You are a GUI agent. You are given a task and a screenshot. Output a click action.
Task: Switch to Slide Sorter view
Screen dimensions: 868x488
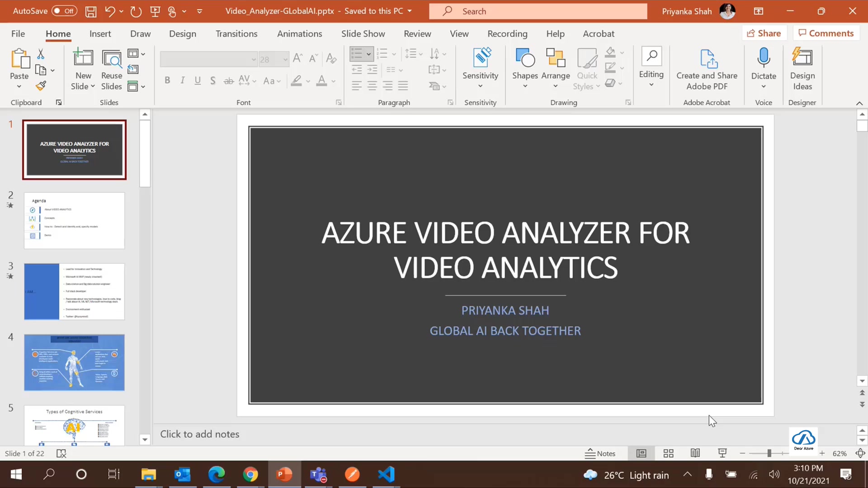(x=668, y=453)
